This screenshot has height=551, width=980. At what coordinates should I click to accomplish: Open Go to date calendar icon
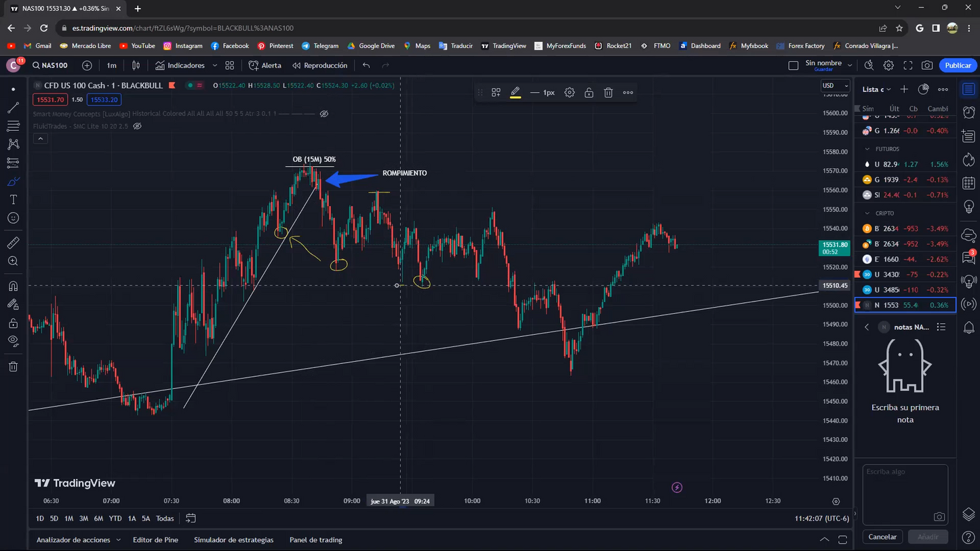[191, 518]
